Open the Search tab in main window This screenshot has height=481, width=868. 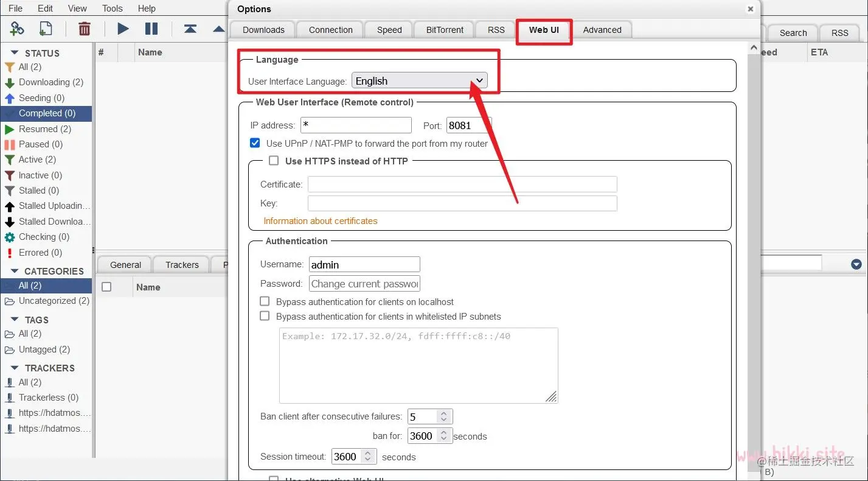(x=793, y=33)
